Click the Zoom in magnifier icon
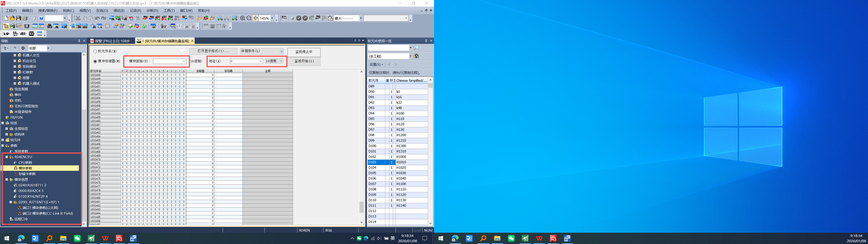 [242, 18]
